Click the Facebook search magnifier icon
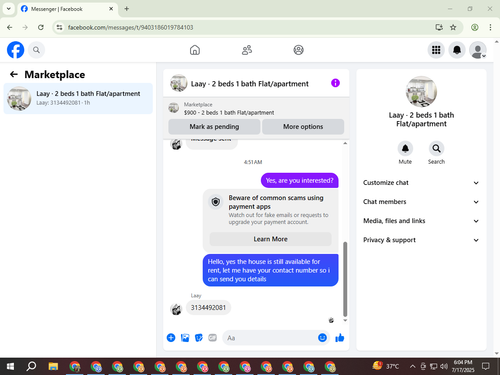The width and height of the screenshot is (500, 375). 36,50
